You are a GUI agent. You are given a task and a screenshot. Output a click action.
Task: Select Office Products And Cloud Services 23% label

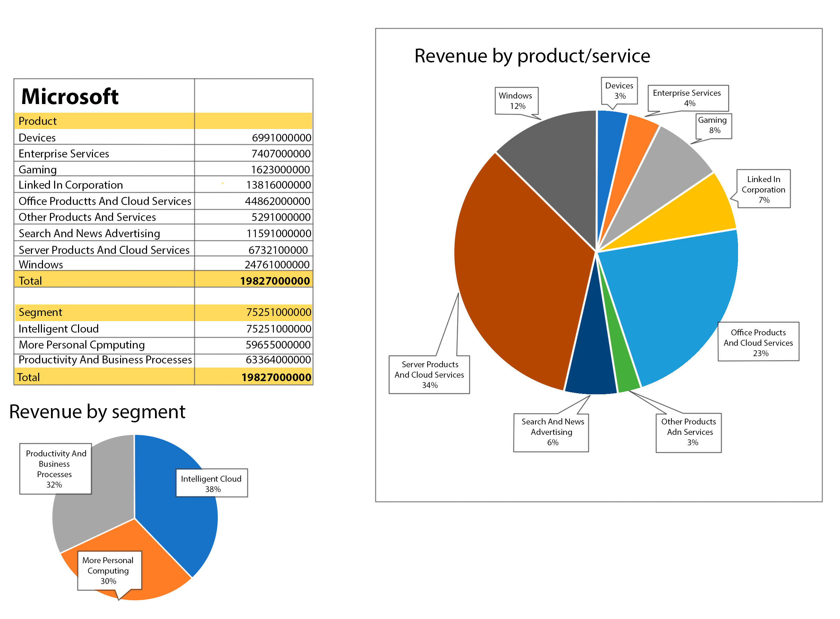click(758, 342)
